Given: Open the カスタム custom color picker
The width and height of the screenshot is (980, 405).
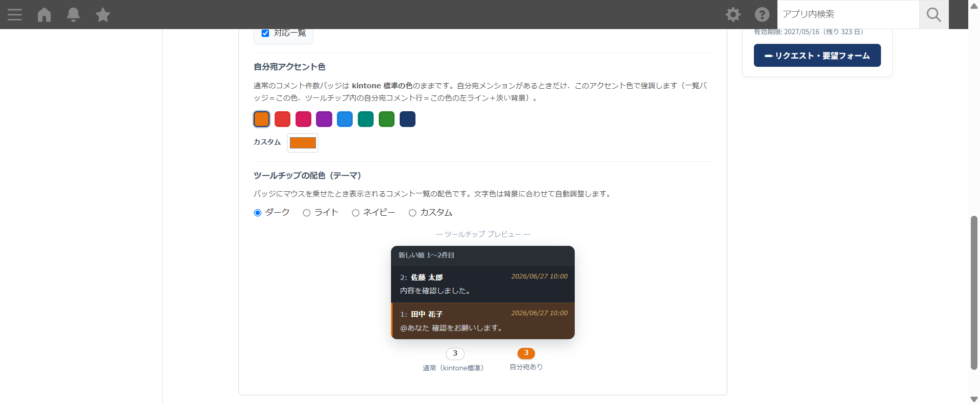Looking at the screenshot, I should tap(303, 143).
